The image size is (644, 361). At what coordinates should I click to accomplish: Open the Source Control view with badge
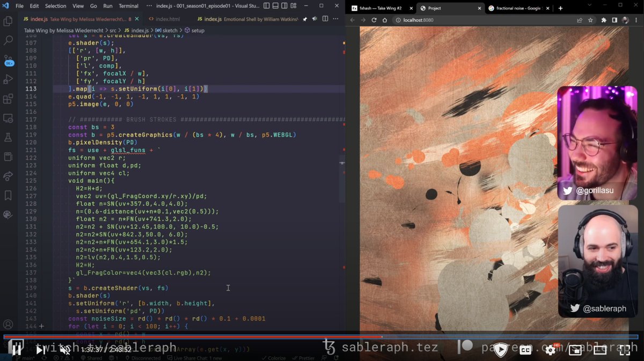[8, 60]
